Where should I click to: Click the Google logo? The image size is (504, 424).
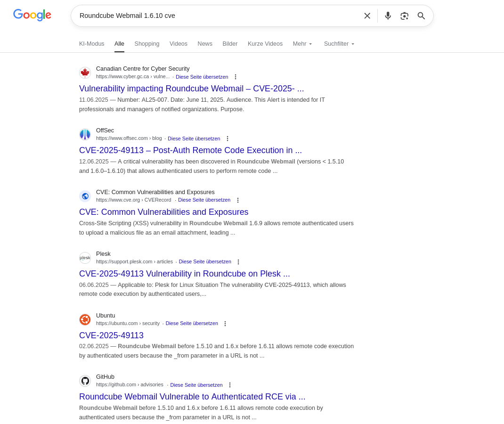[32, 15]
